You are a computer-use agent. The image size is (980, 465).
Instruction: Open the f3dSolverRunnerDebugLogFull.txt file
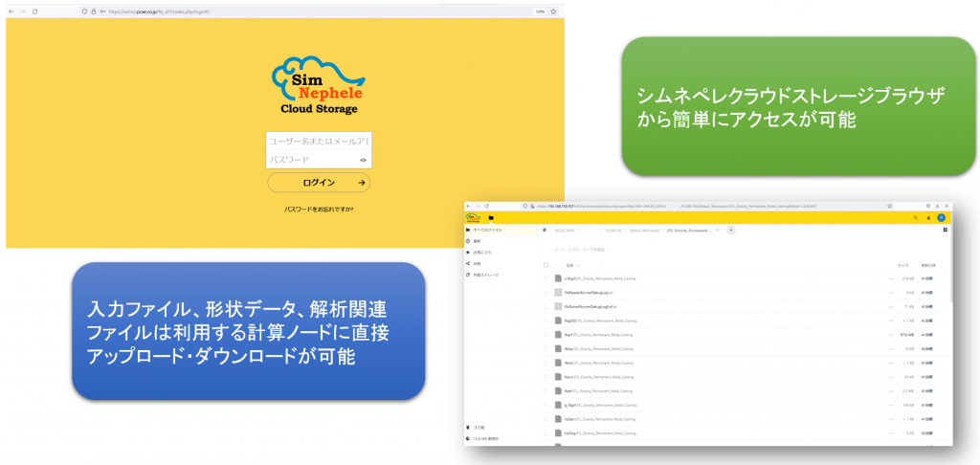pos(590,307)
